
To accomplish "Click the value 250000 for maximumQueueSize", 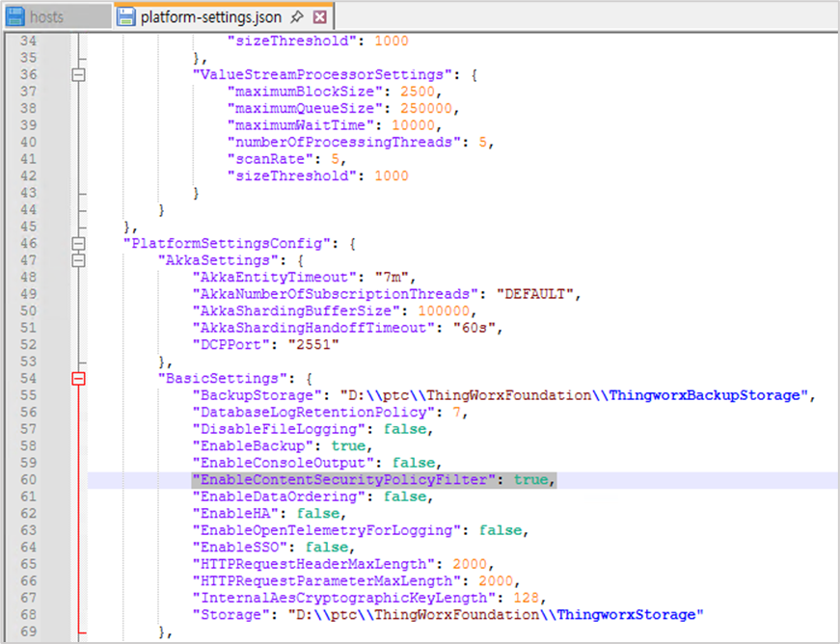I will (426, 108).
